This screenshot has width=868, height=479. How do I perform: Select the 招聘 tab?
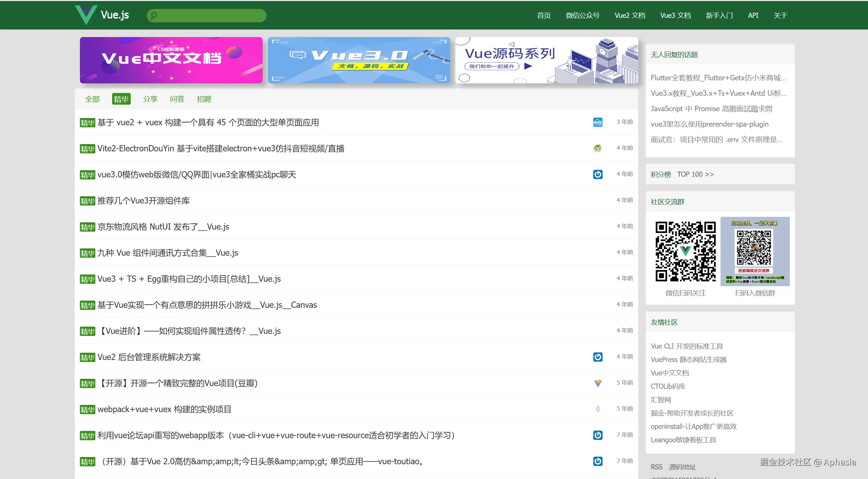pos(204,99)
